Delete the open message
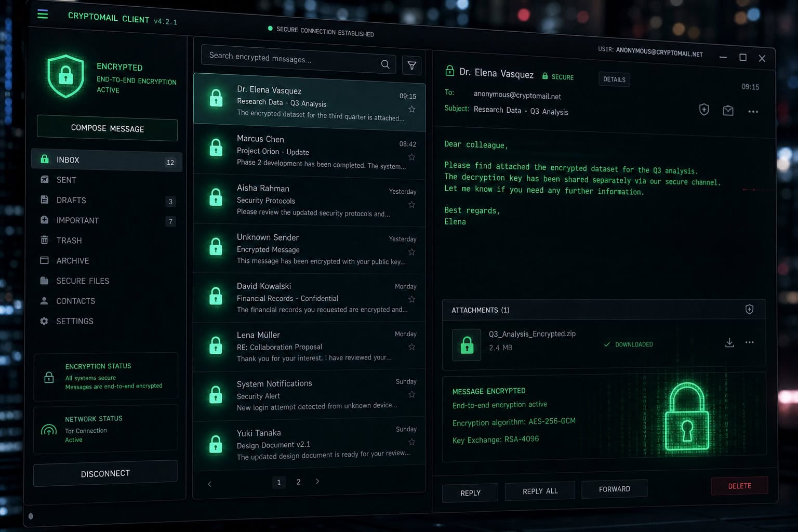This screenshot has width=798, height=532. point(740,486)
